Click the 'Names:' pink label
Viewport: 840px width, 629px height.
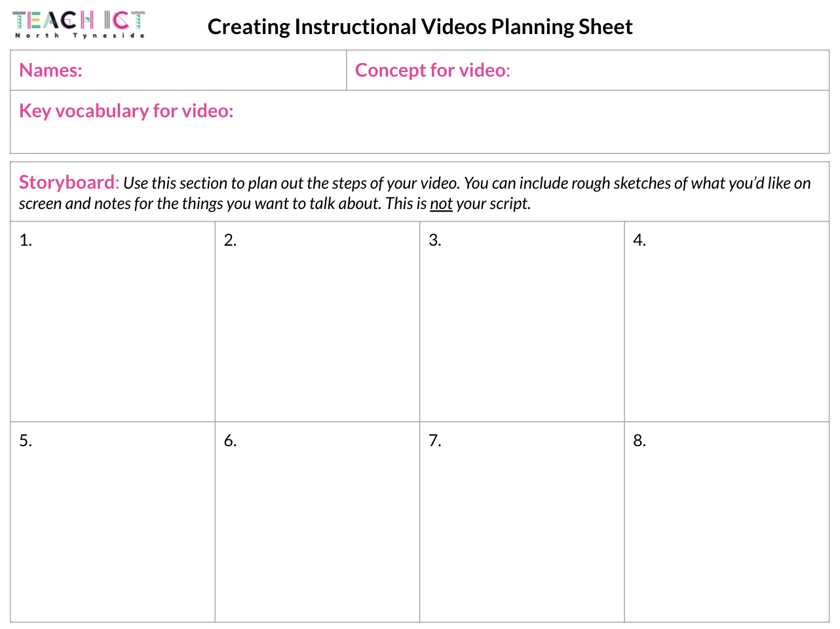pos(50,70)
